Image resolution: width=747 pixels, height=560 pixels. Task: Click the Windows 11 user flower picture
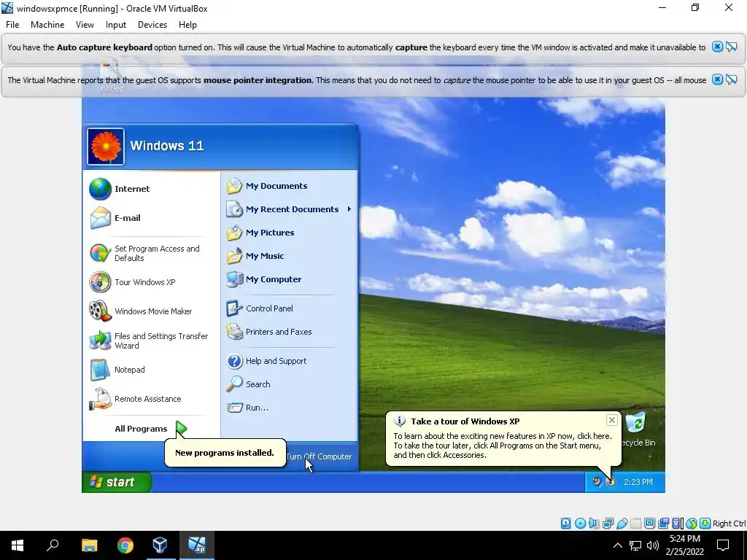click(106, 146)
